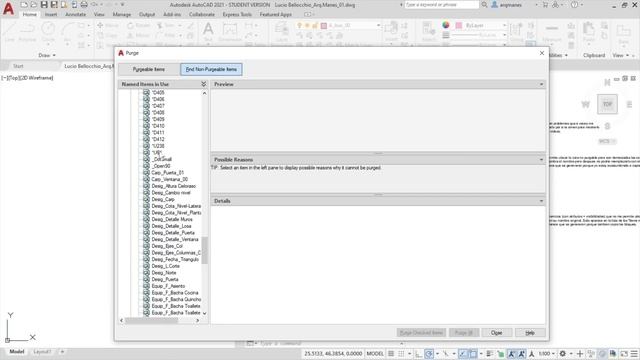Open the Help question mark icon in title bar
Screen dimensions: 640x360
[x=574, y=5]
